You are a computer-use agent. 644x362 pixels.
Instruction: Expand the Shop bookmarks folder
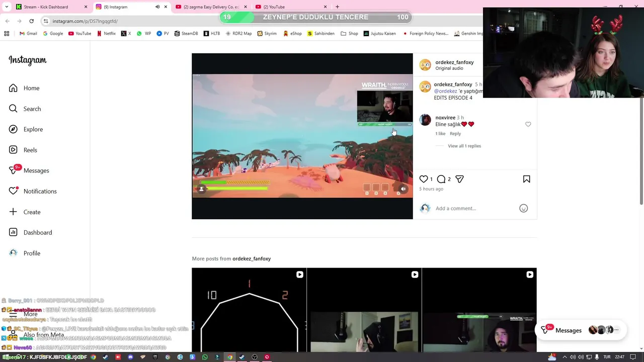pos(349,34)
